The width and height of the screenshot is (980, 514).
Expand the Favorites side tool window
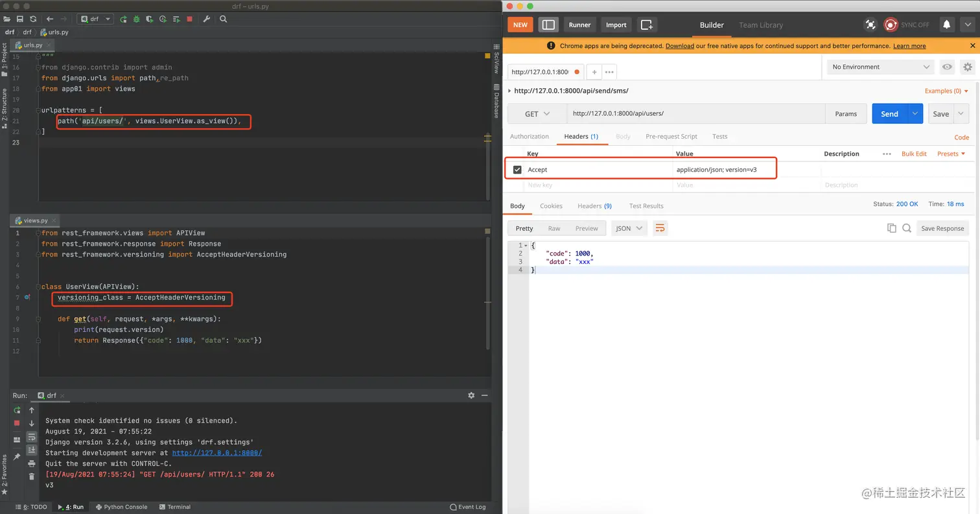click(5, 475)
